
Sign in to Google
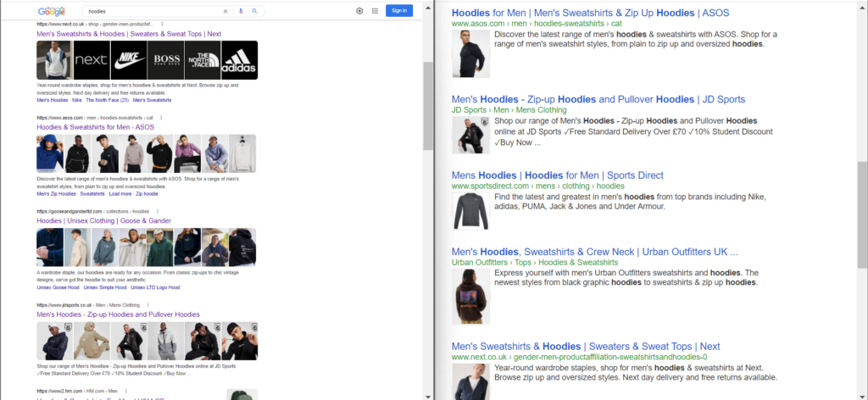pos(399,10)
